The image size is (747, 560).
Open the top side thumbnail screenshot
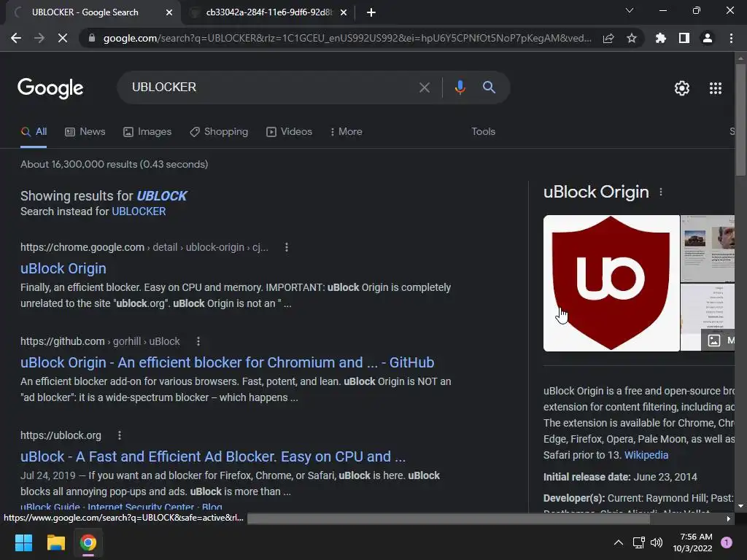point(708,249)
